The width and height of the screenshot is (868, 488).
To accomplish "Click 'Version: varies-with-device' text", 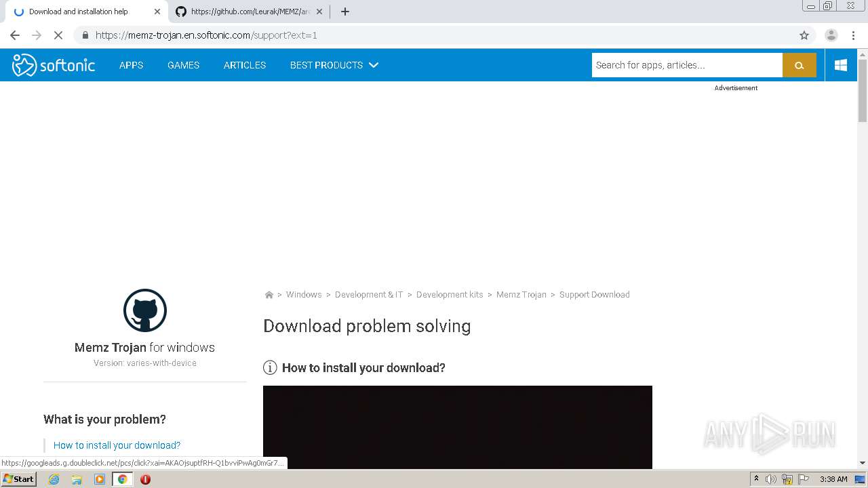I will [145, 363].
